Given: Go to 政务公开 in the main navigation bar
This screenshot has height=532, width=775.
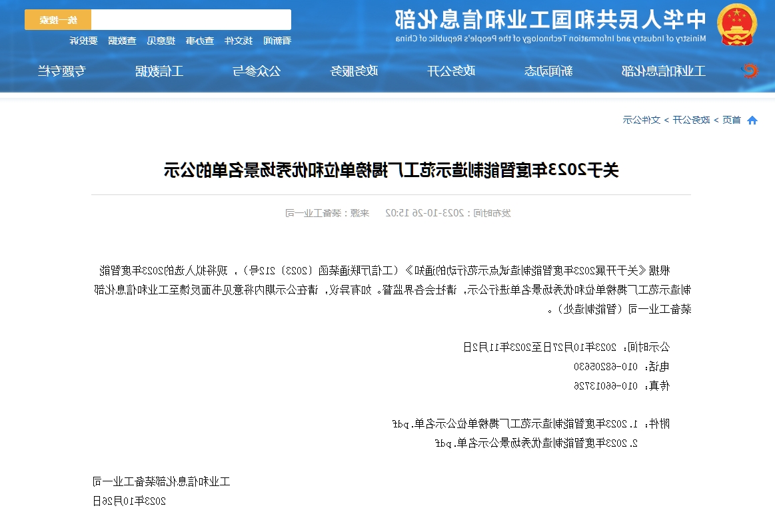Looking at the screenshot, I should point(450,71).
